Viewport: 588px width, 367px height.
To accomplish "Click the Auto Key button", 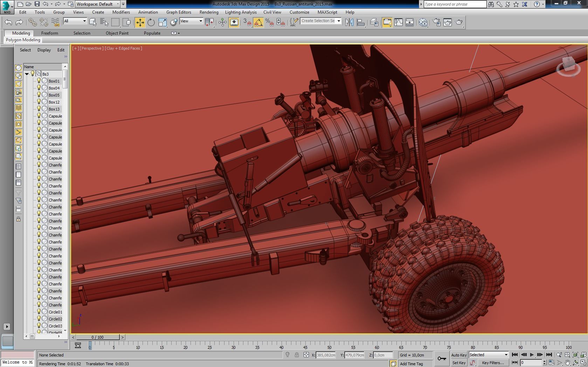I will 458,355.
